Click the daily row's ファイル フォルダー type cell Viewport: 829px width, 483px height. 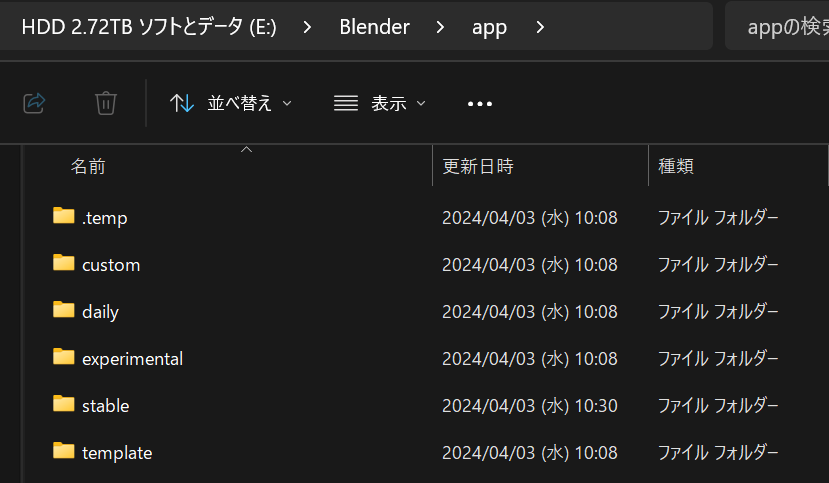tap(718, 312)
